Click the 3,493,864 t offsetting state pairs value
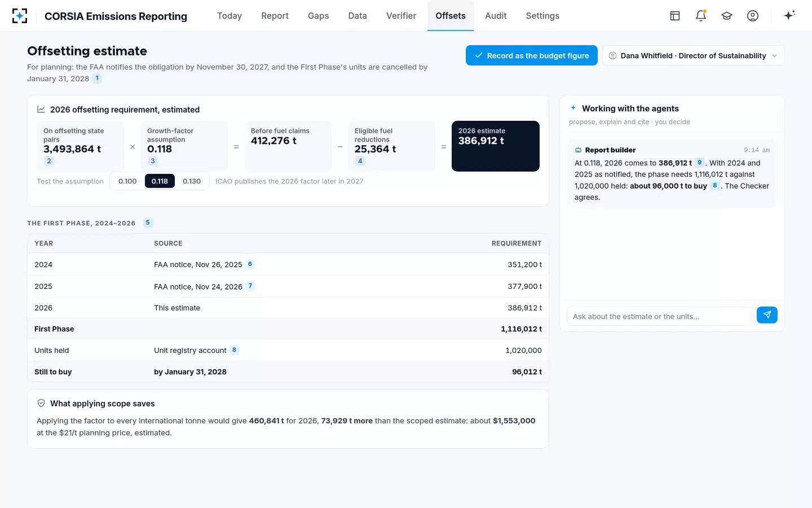The width and height of the screenshot is (812, 508). click(72, 149)
